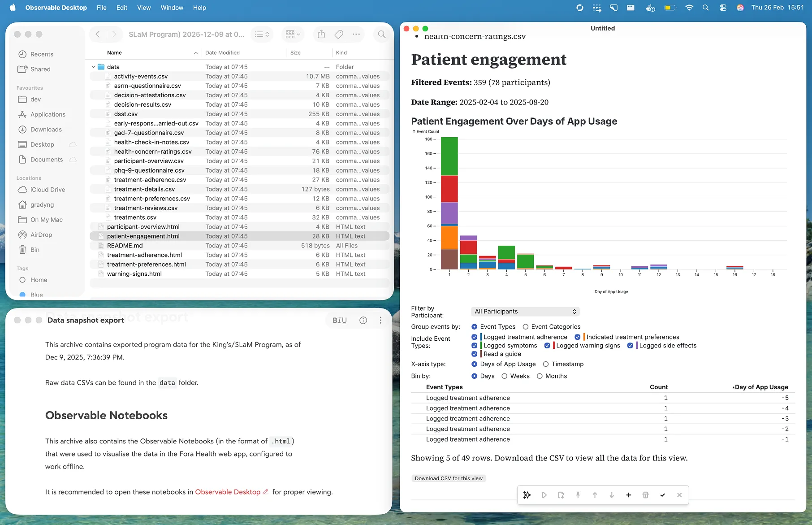Enable the Logged side effects checkbox
Viewport: 812px width, 525px height.
point(631,345)
